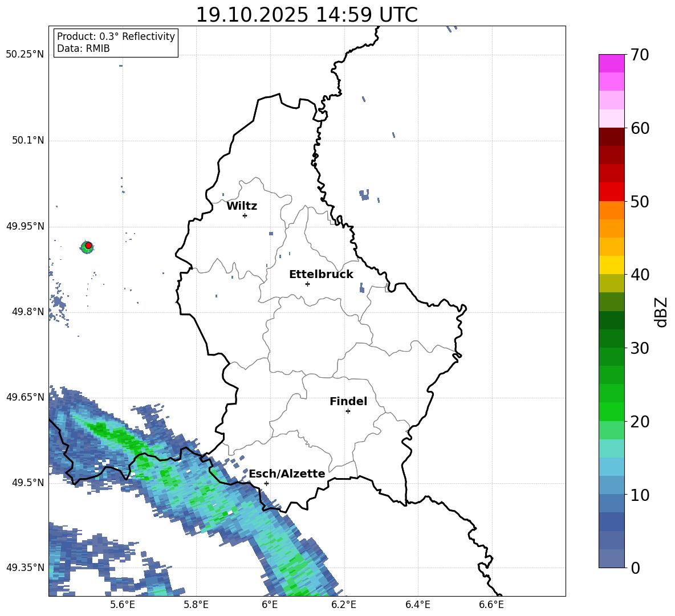Click the 6.6°E longitude label
This screenshot has height=616, width=675.
coord(491,605)
